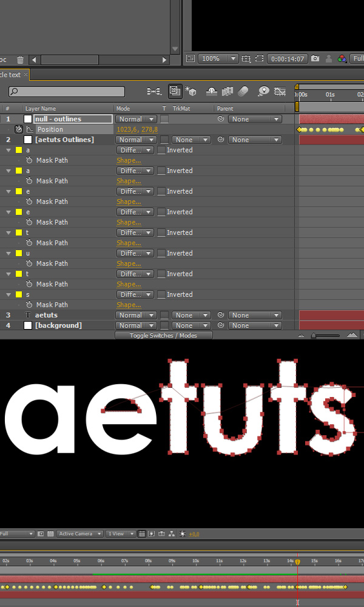The image size is (364, 607).
Task: Toggle Position stopwatch on null layer
Action: point(19,129)
